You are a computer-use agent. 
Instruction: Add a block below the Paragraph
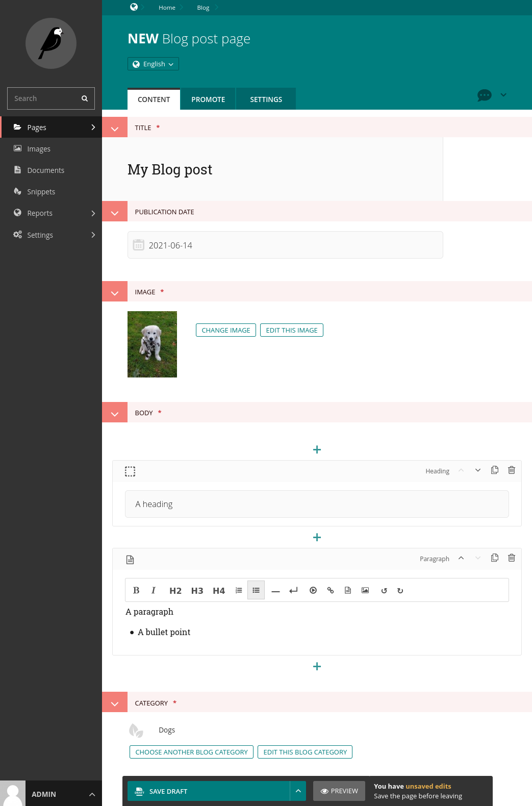(x=317, y=666)
